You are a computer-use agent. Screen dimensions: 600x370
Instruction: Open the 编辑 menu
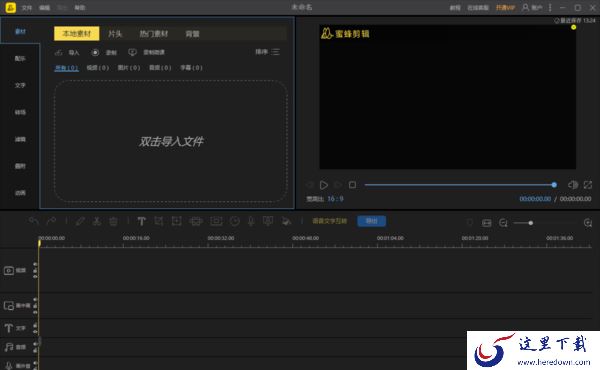point(45,8)
